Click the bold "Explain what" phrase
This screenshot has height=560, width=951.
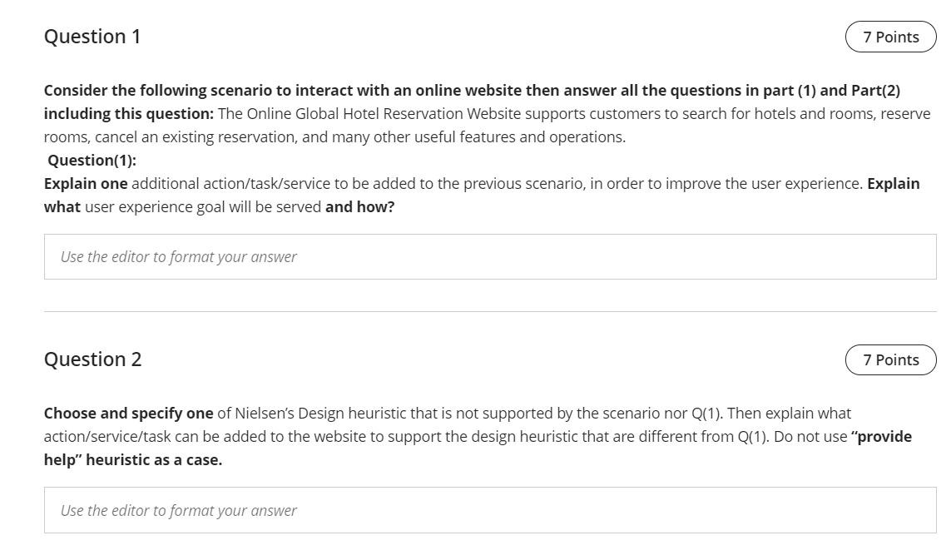(x=893, y=183)
